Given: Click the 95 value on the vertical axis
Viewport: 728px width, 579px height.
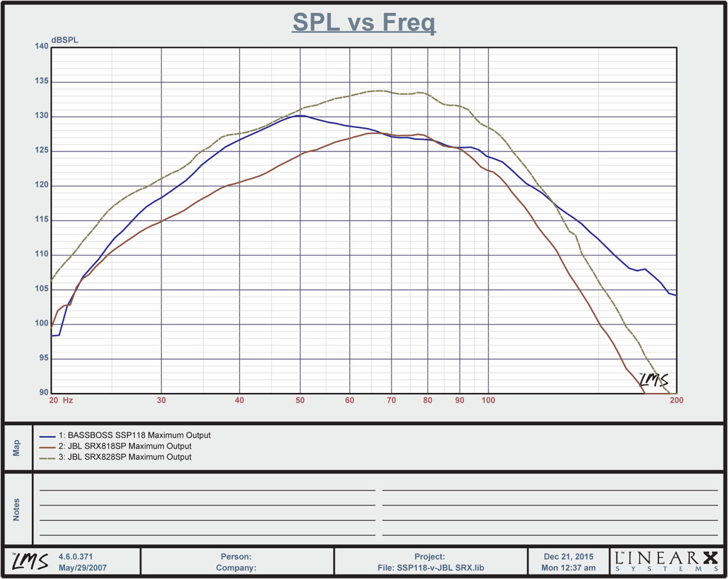Looking at the screenshot, I should point(44,358).
